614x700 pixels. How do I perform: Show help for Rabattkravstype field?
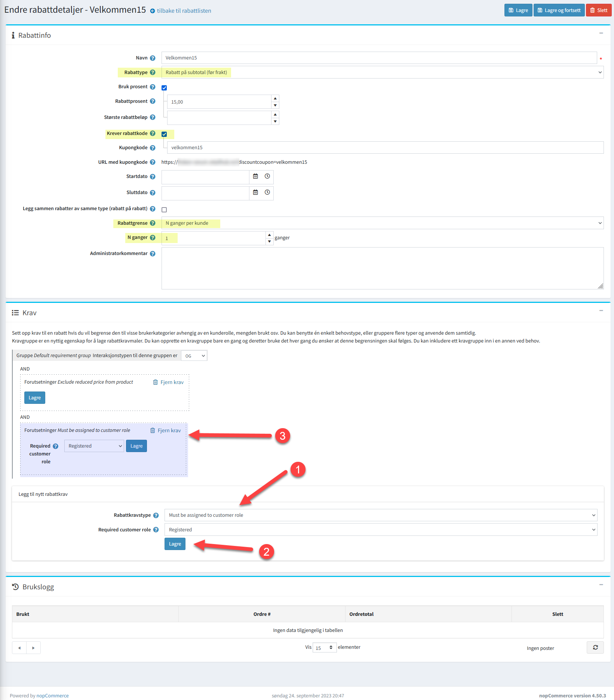(156, 515)
